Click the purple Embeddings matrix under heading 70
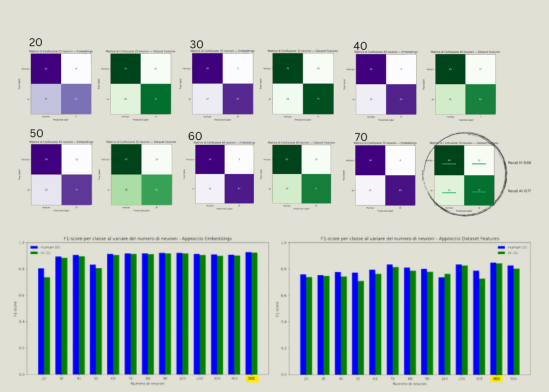Image resolution: width=549 pixels, height=392 pixels. pos(385,175)
